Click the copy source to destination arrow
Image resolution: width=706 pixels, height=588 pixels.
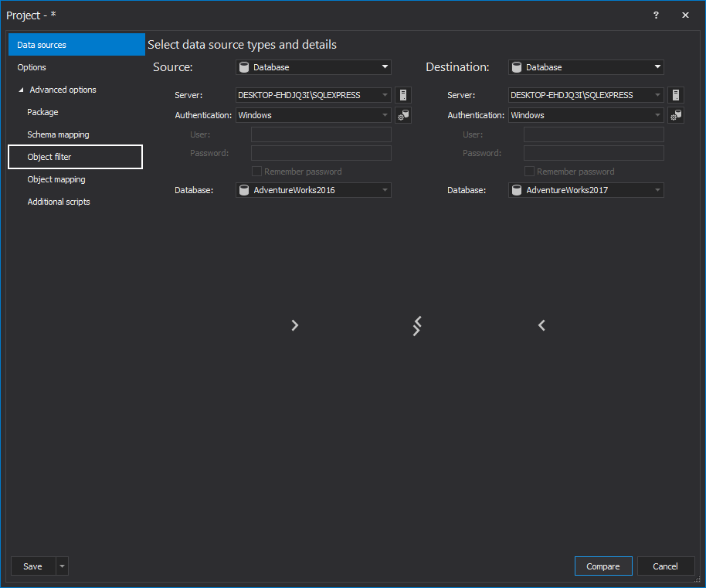[x=295, y=325]
